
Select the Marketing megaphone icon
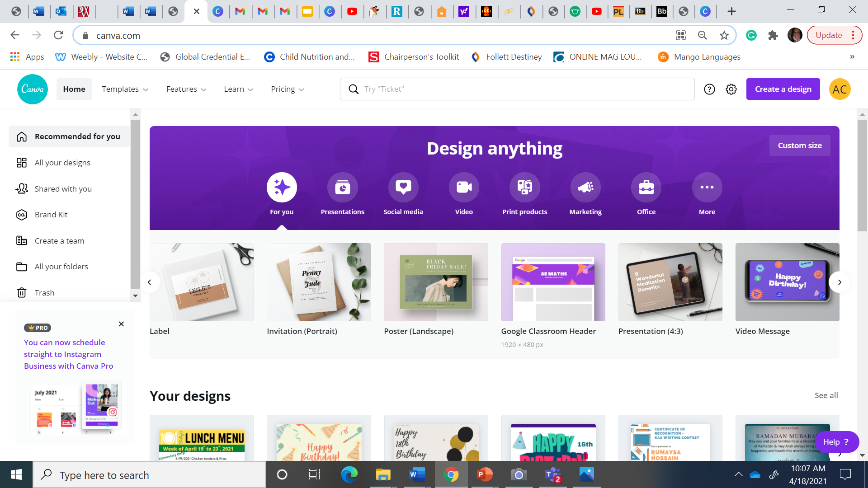585,187
